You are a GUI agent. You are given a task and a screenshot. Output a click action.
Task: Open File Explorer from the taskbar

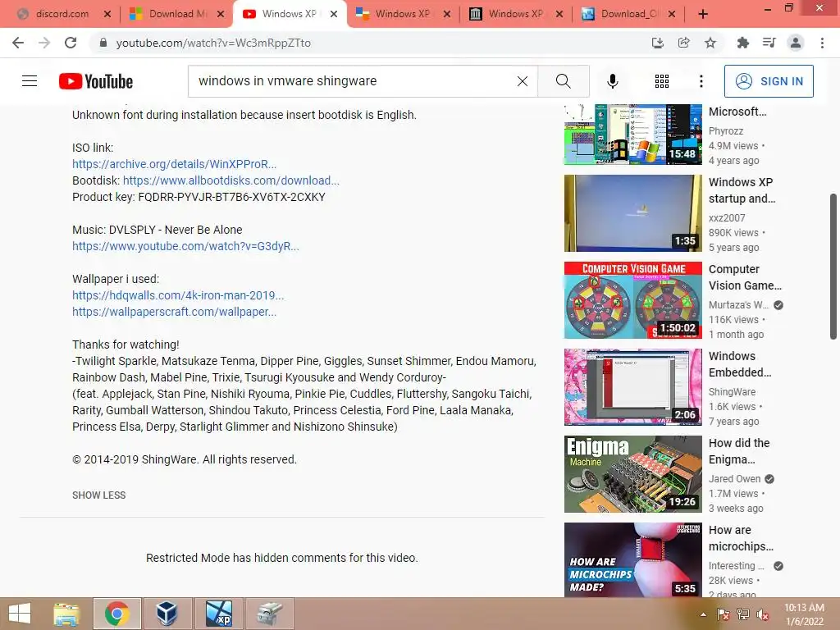[66, 614]
